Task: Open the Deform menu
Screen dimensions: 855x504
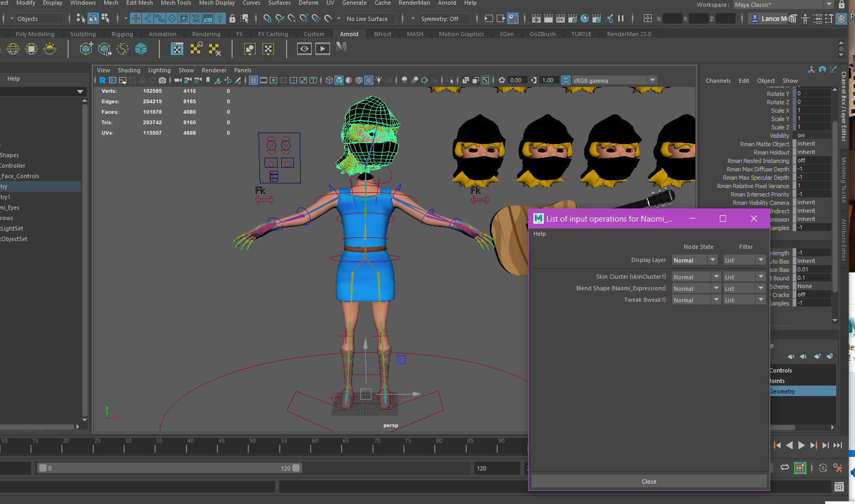Action: (x=309, y=3)
